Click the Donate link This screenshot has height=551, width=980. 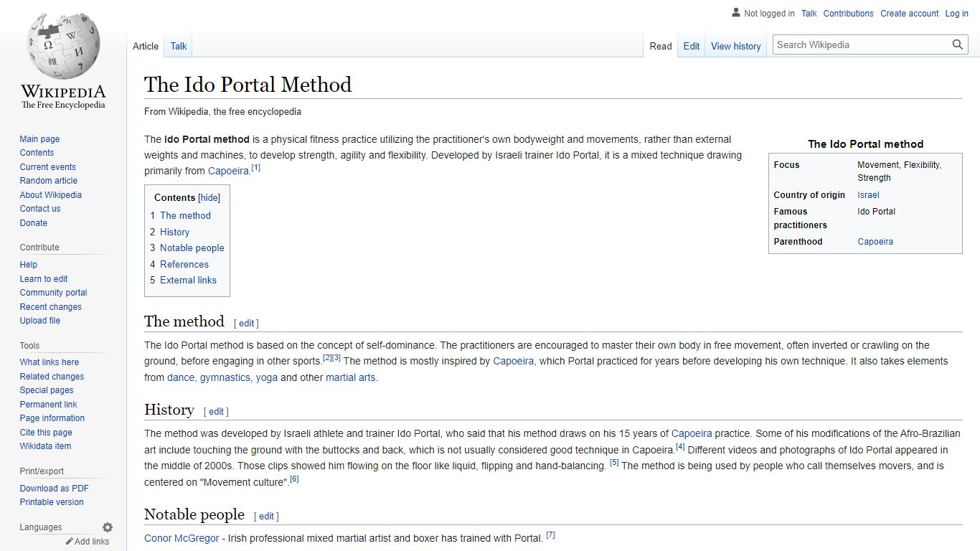pyautogui.click(x=34, y=223)
